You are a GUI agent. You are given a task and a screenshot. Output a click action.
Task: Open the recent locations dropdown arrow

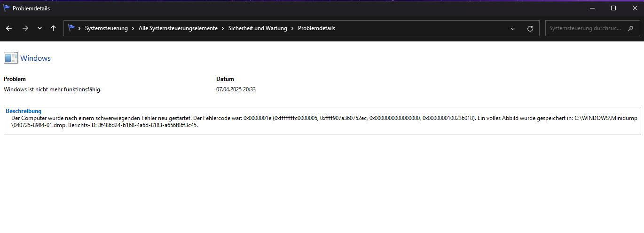(x=39, y=28)
